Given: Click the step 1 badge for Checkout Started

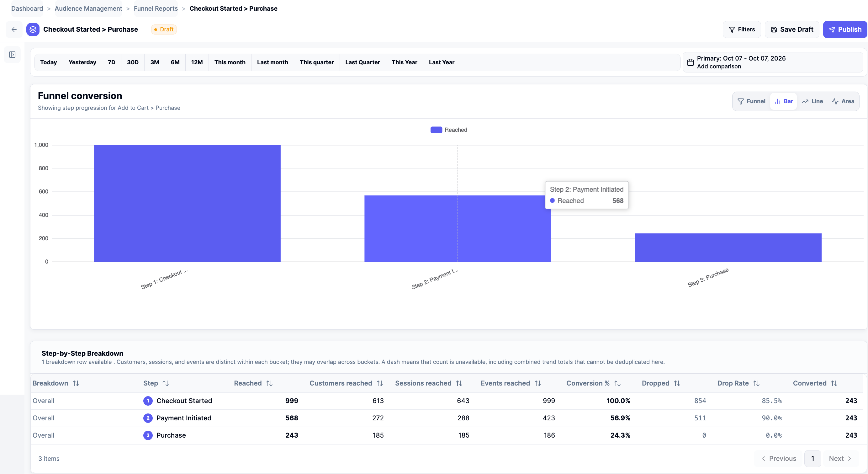Looking at the screenshot, I should (148, 401).
